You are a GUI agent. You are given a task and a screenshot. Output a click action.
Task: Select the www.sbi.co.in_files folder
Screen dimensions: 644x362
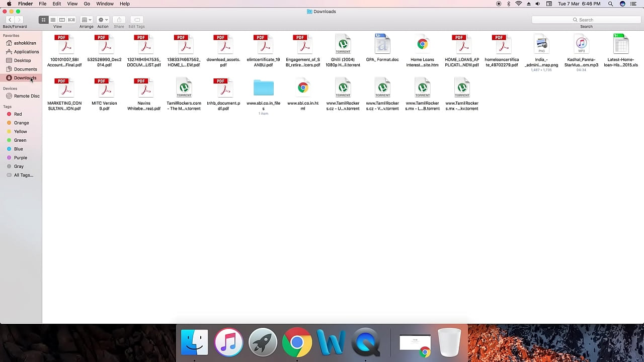pyautogui.click(x=263, y=88)
